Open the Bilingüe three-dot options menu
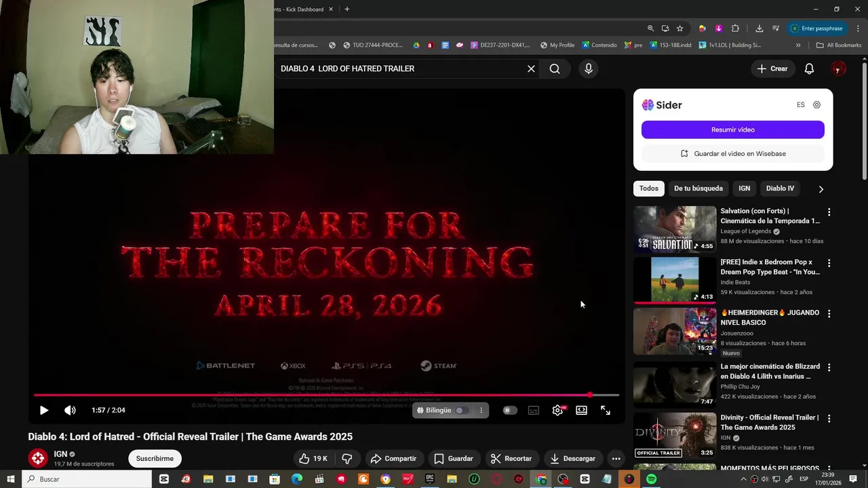This screenshot has height=488, width=868. 481,410
